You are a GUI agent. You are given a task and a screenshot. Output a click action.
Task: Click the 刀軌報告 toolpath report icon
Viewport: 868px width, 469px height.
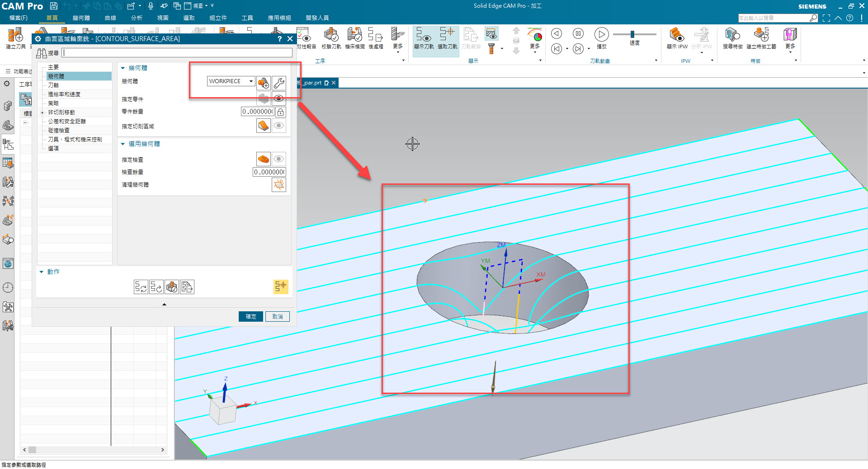471,38
